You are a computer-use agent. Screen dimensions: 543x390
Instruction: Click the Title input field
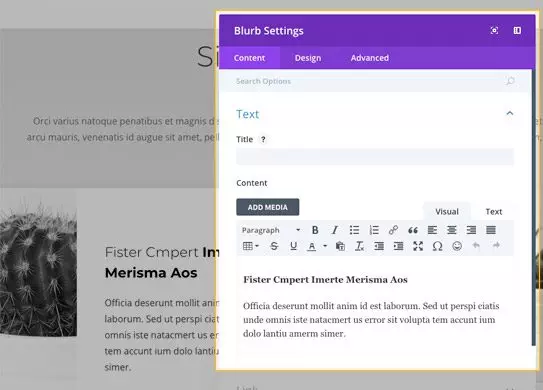(x=375, y=157)
